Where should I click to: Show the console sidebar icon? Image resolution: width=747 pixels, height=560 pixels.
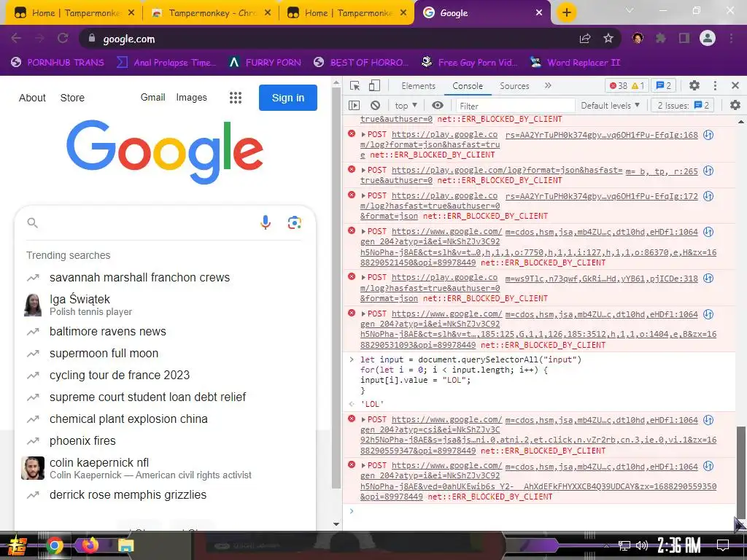coord(354,105)
